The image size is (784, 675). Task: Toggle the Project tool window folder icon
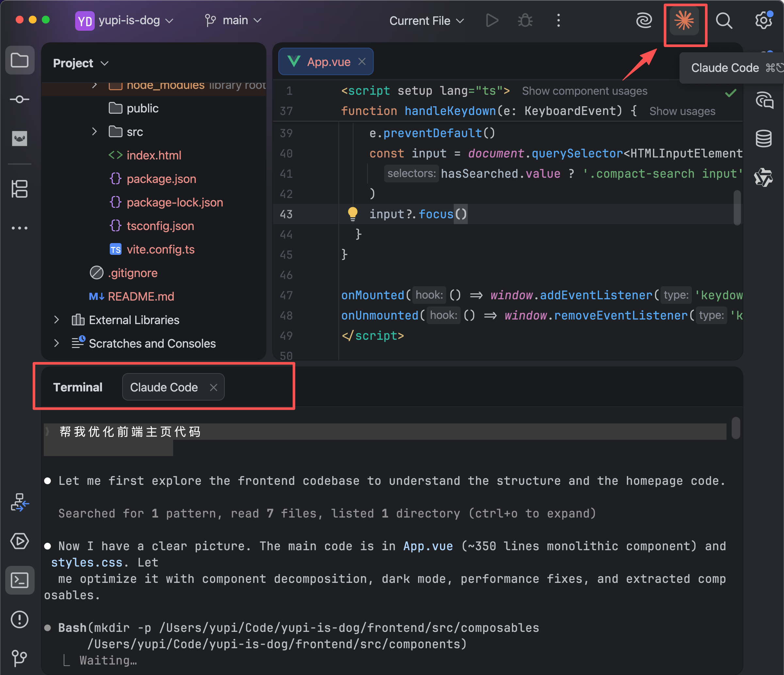20,60
